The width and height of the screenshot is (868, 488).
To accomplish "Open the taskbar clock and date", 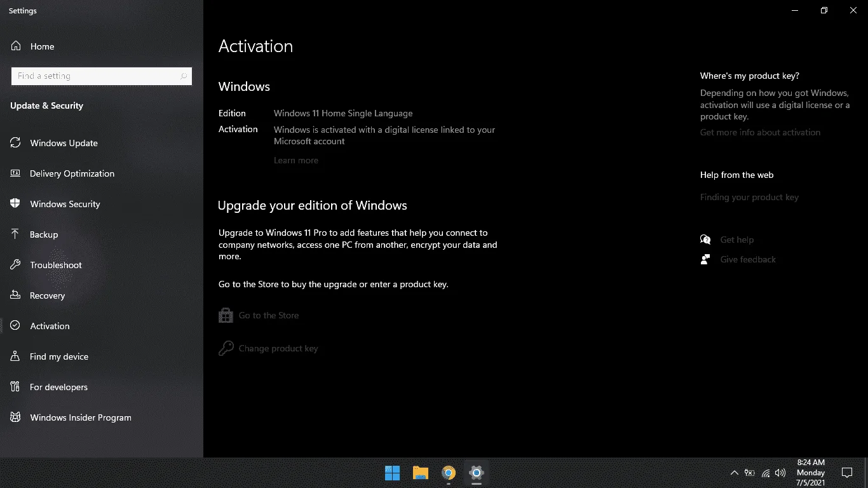I will (x=810, y=473).
